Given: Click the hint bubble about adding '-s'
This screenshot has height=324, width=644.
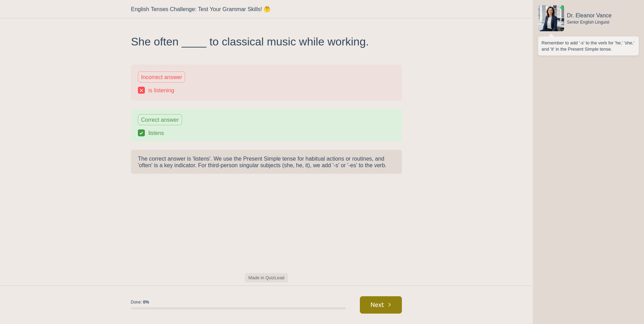Looking at the screenshot, I should (x=588, y=46).
